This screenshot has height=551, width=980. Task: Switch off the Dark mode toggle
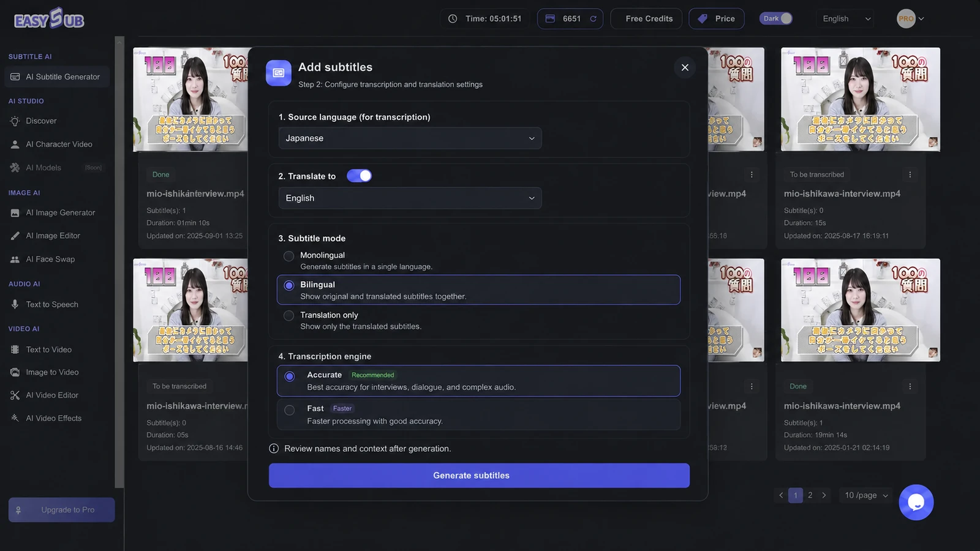(x=776, y=18)
